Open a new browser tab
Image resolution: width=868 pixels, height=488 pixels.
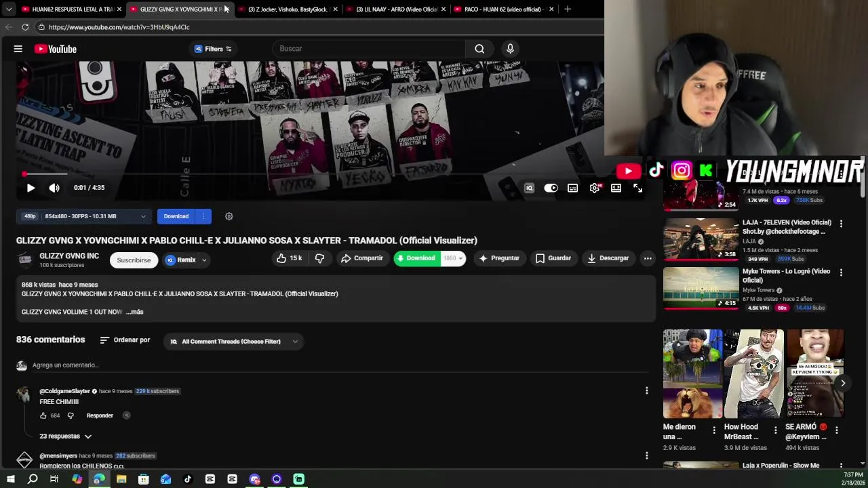(568, 9)
